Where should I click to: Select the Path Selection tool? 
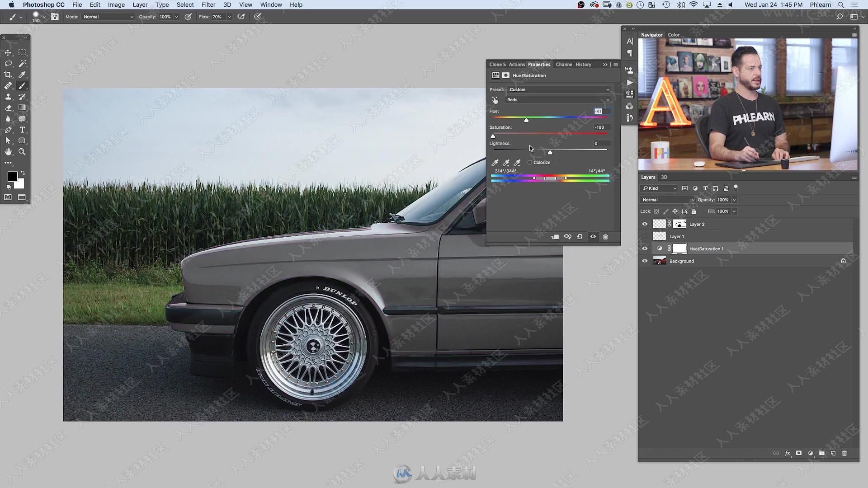click(8, 141)
